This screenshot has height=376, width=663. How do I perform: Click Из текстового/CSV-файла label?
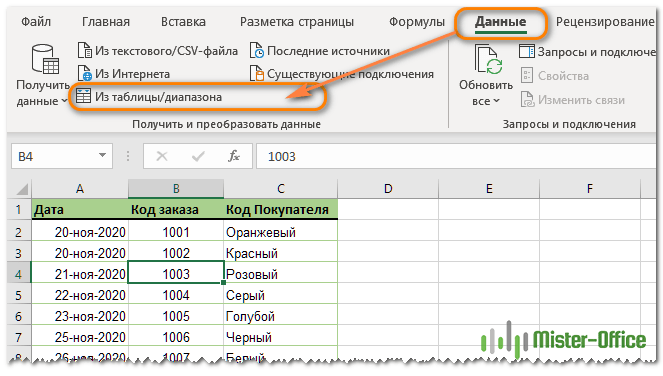[x=166, y=51]
